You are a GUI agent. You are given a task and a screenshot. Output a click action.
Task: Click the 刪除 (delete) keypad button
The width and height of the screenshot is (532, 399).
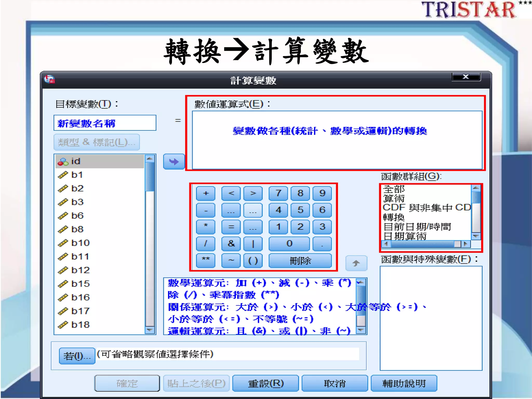(300, 261)
